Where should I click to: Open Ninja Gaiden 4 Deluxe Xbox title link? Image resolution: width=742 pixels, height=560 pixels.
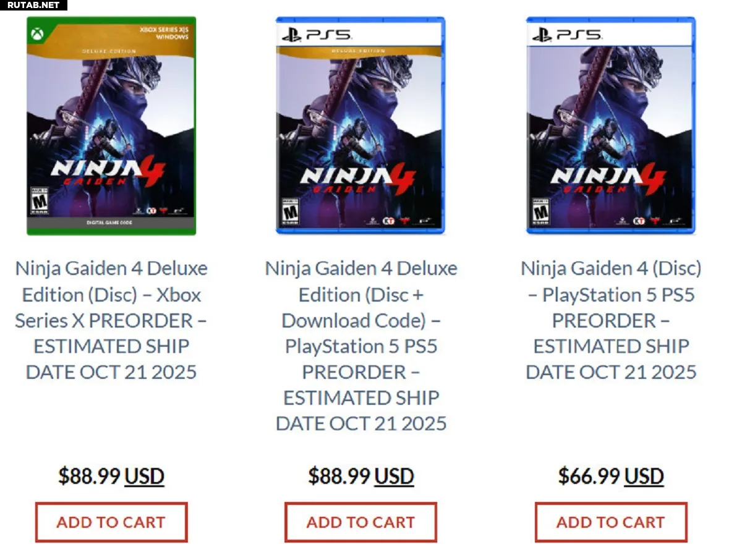(111, 320)
